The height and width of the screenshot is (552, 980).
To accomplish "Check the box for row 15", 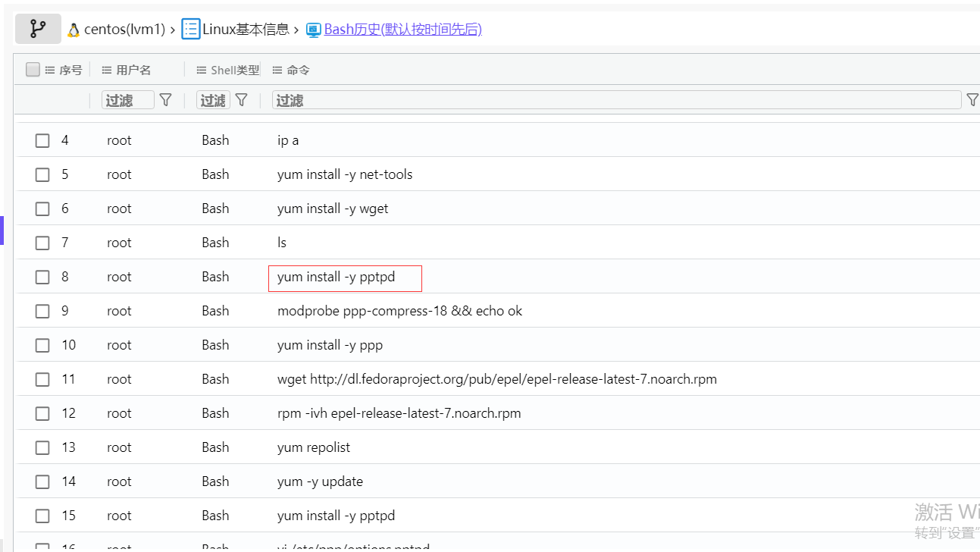I will tap(42, 516).
